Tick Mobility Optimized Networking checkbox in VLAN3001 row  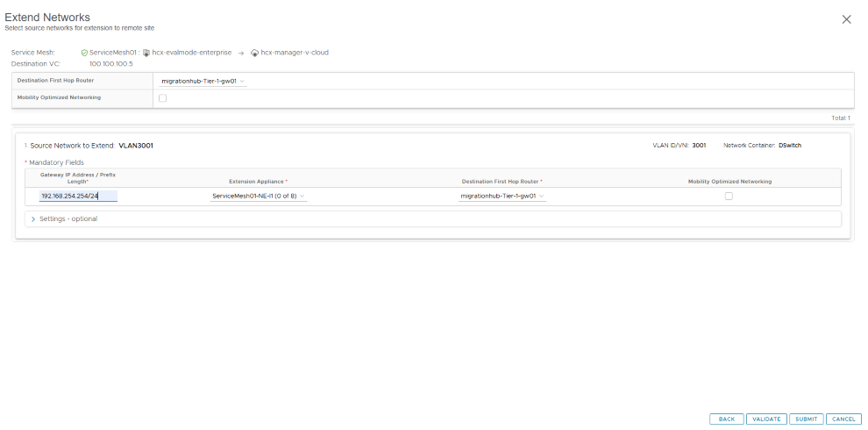coord(729,197)
